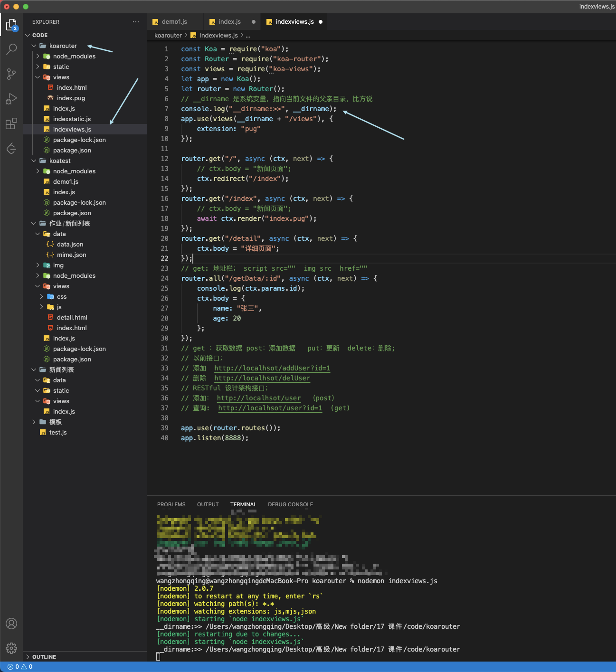The width and height of the screenshot is (616, 672).
Task: Select the indexviews.js editor tab
Action: coord(294,22)
